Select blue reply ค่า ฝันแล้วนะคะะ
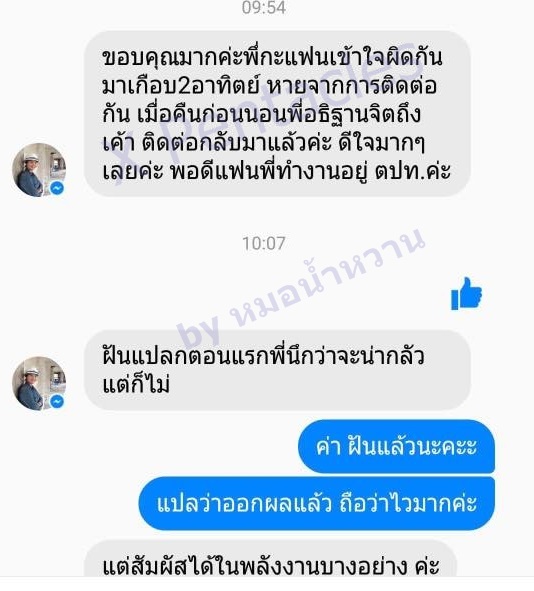Image resolution: width=534 pixels, height=591 pixels. tap(396, 446)
